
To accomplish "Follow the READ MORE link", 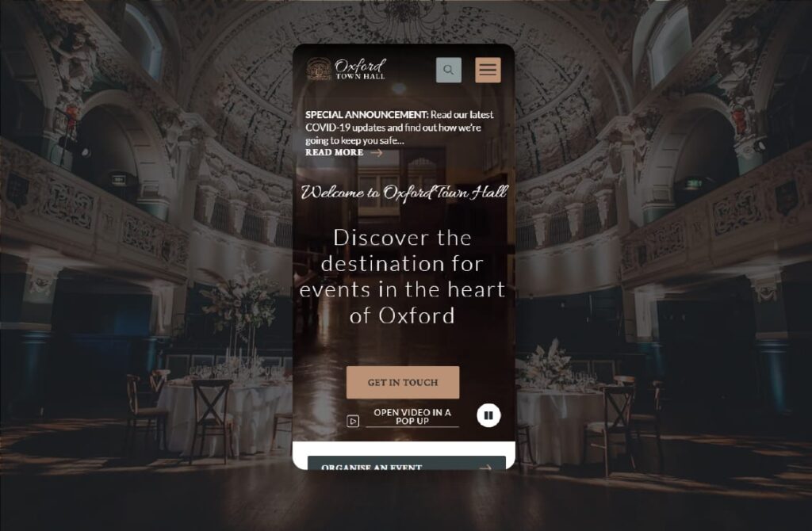I will [334, 152].
